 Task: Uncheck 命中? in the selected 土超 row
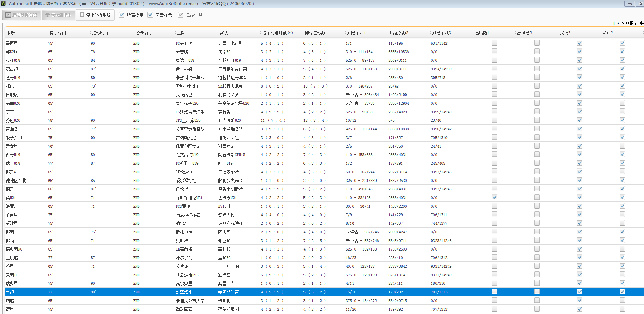[622, 292]
